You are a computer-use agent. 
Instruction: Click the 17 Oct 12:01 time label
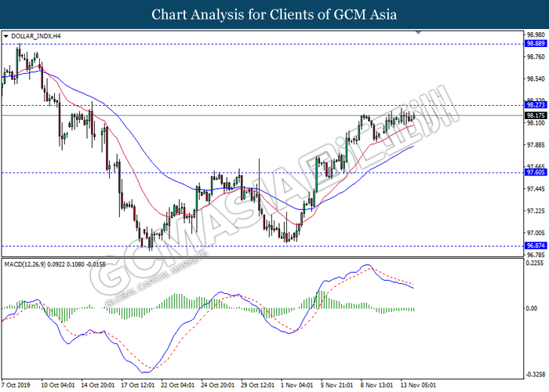(137, 385)
